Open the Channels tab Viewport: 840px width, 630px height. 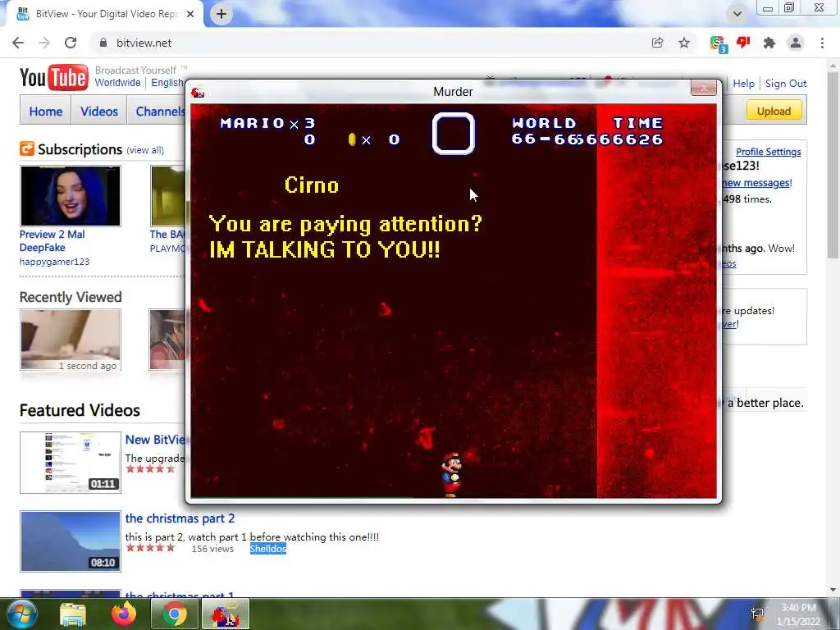160,112
